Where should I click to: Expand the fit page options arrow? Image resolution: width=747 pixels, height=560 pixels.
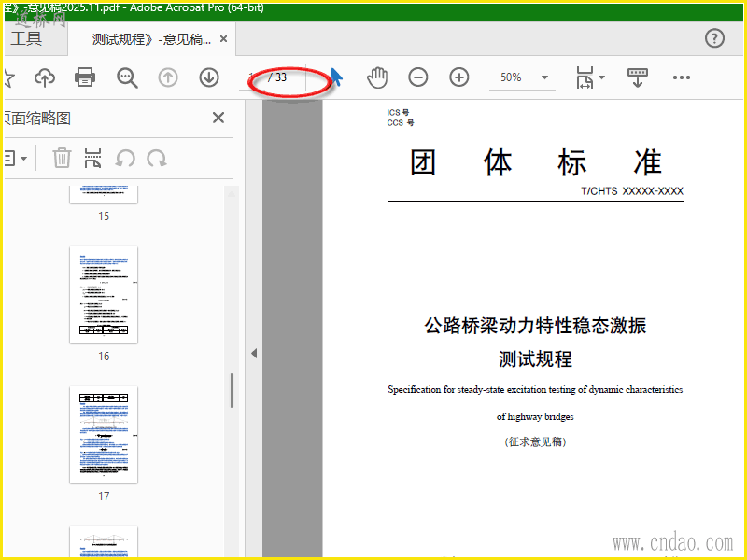(601, 77)
